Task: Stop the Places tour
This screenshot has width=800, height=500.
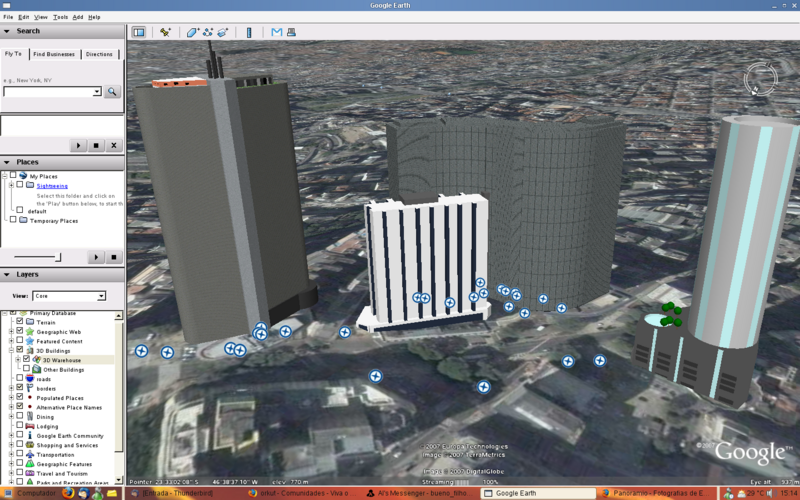Action: point(114,257)
